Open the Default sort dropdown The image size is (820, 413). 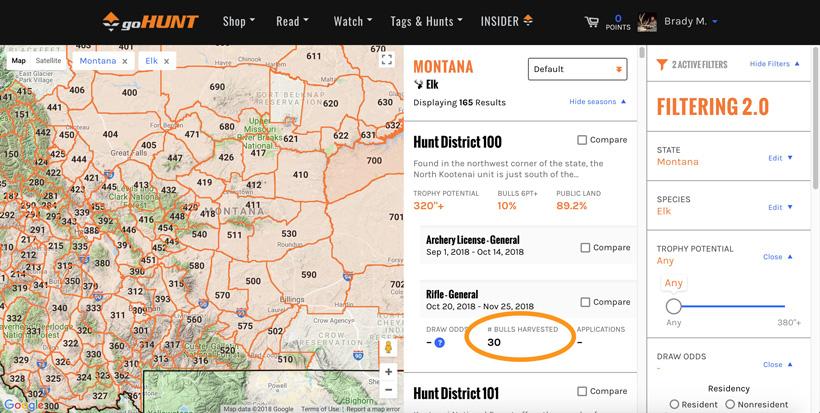click(577, 69)
